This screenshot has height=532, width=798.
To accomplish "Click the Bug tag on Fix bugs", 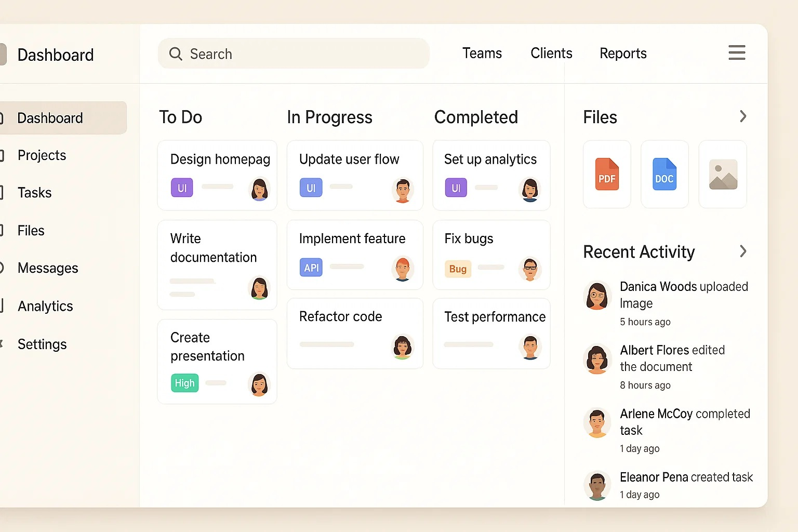I will coord(457,269).
